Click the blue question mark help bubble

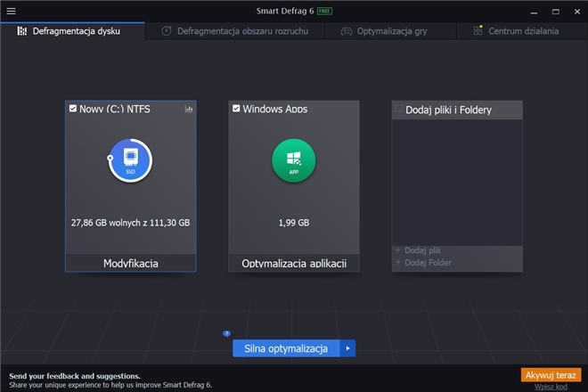pos(226,333)
